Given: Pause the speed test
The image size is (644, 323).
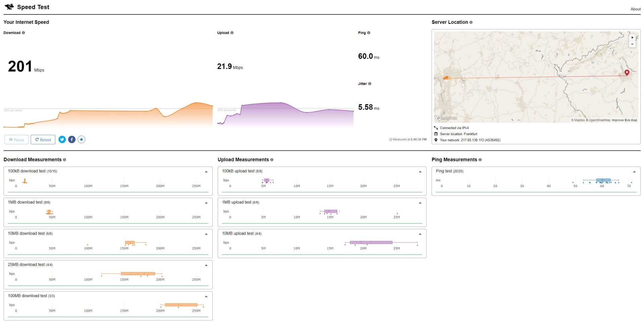Looking at the screenshot, I should 16,140.
